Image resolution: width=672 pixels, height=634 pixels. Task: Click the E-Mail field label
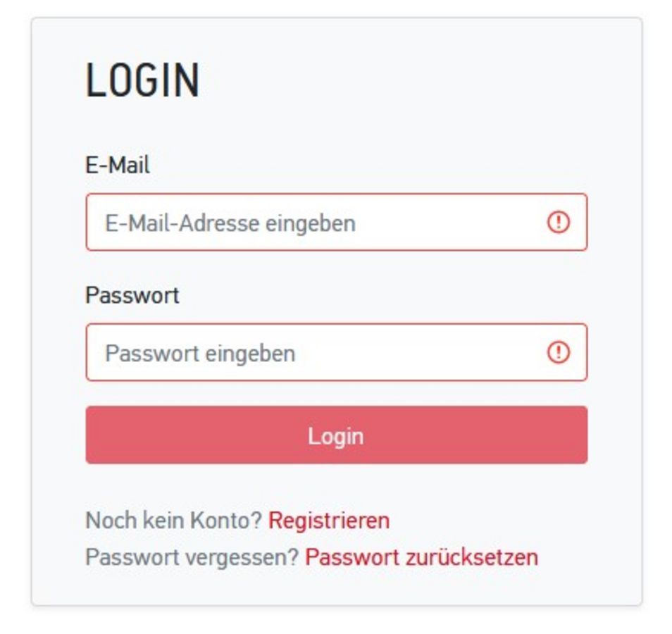pyautogui.click(x=118, y=165)
